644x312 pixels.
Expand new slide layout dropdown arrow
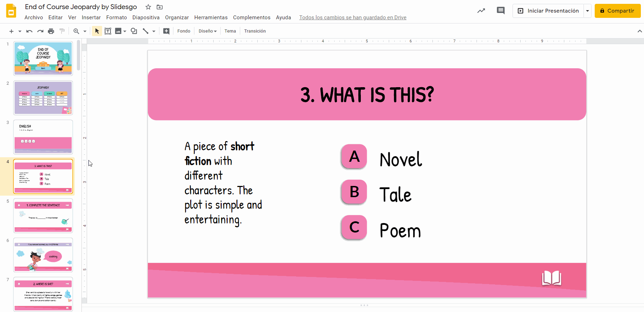click(20, 31)
